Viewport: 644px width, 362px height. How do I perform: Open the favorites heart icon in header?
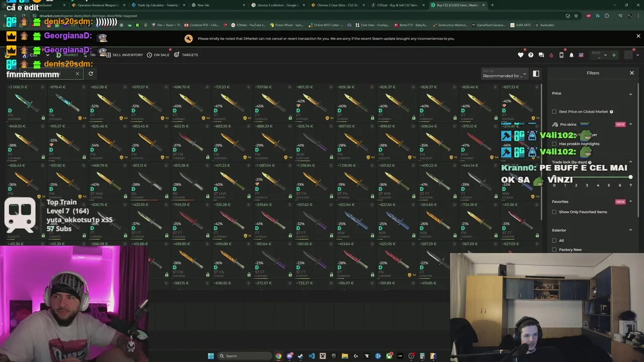521,55
